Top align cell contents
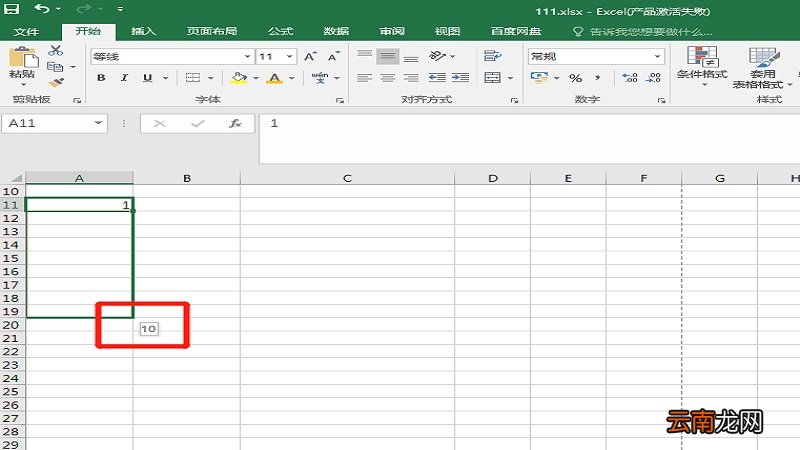800x450 pixels. pos(364,56)
